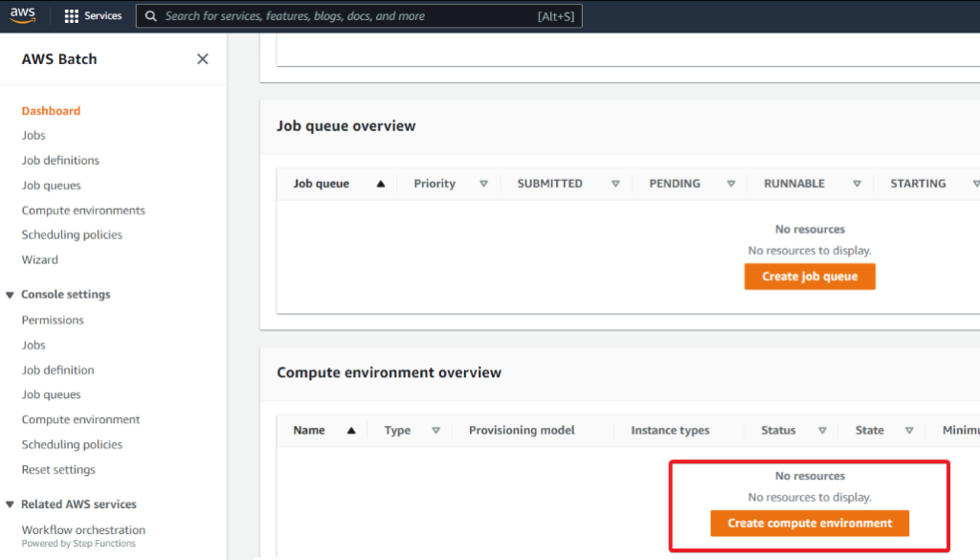The height and width of the screenshot is (560, 980).
Task: Click inside the services search field
Action: 335,15
